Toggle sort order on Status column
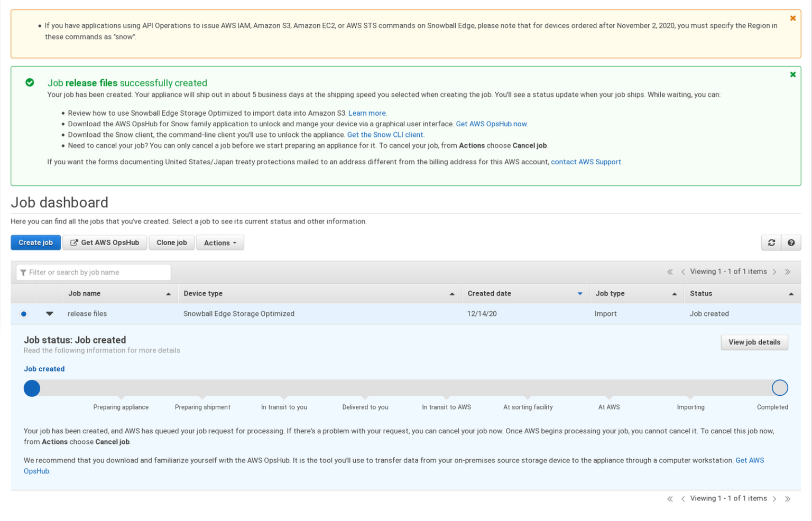This screenshot has width=812, height=521. (x=791, y=293)
